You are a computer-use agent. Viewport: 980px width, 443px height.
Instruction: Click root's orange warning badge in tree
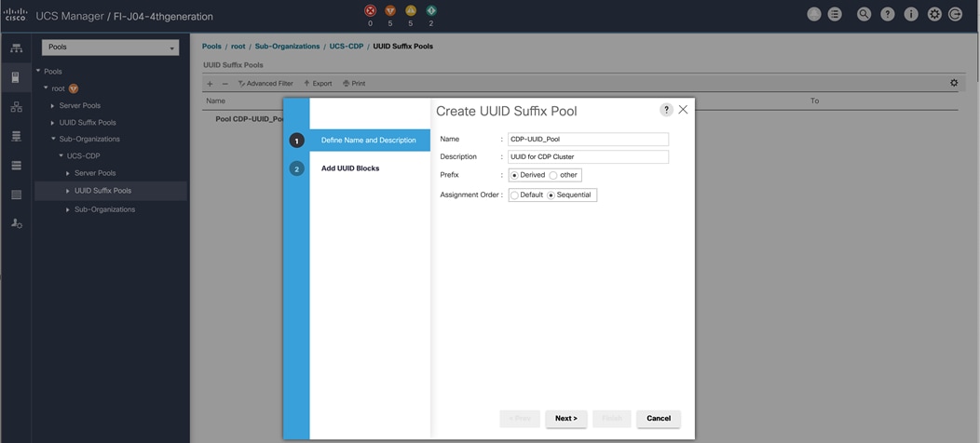[x=73, y=88]
